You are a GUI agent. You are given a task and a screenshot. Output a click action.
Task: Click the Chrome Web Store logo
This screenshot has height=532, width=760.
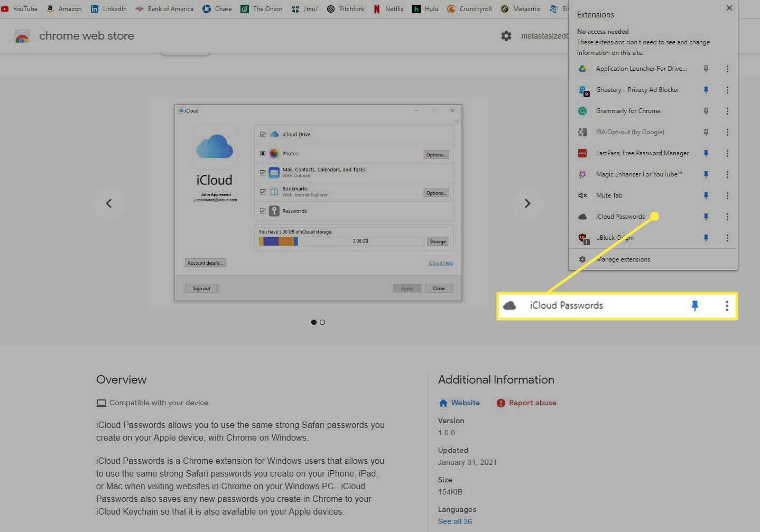(x=22, y=36)
